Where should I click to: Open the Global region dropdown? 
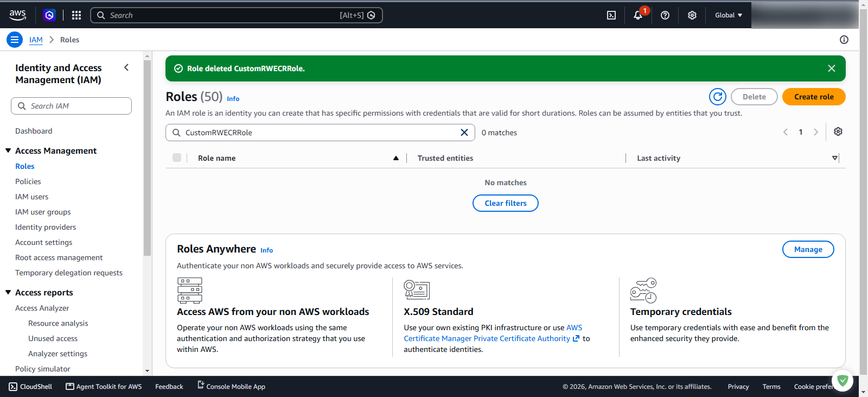[729, 15]
